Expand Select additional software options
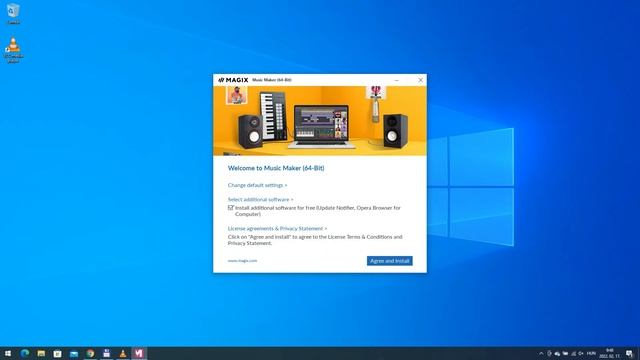Viewport: 640px width, 360px height. click(260, 200)
